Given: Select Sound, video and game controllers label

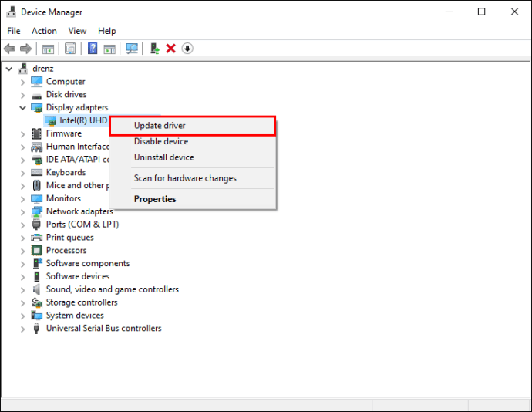Looking at the screenshot, I should click(113, 289).
